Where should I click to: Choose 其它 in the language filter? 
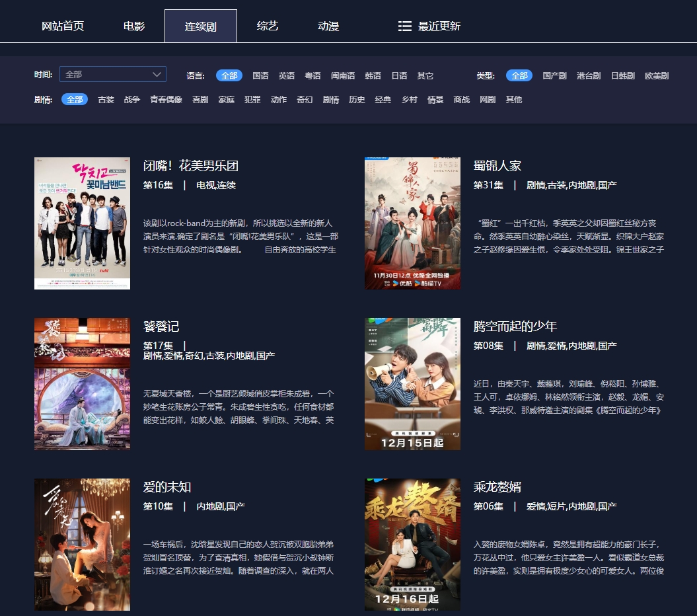(x=425, y=75)
